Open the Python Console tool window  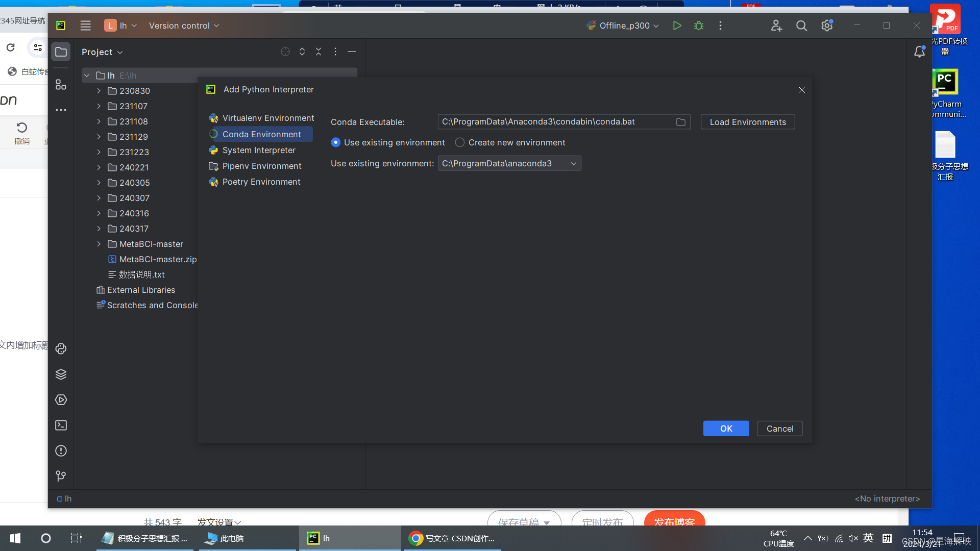pyautogui.click(x=61, y=348)
